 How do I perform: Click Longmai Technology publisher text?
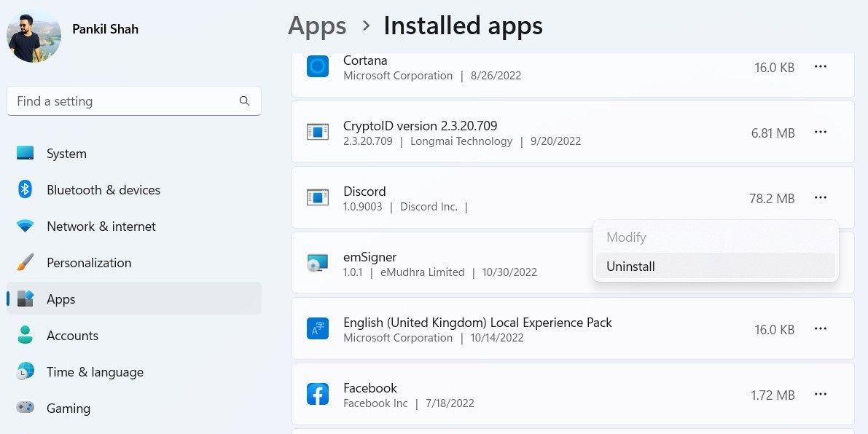[461, 141]
